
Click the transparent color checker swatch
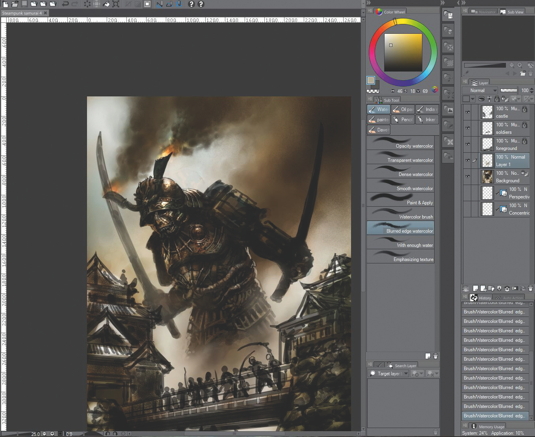point(373,91)
